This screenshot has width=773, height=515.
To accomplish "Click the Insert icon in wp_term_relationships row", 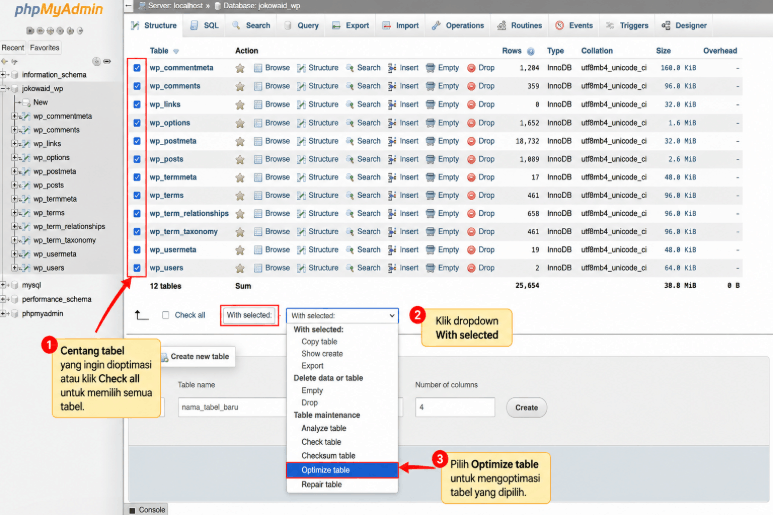I will (x=392, y=214).
